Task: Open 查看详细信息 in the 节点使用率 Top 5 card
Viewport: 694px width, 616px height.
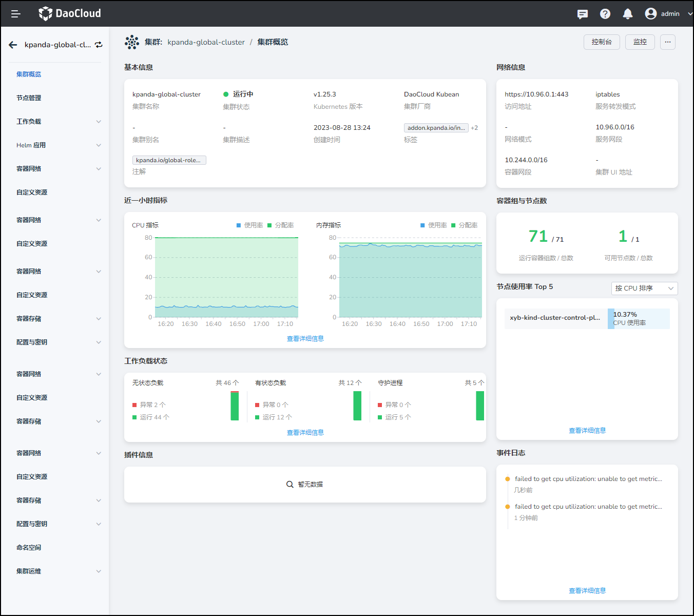Action: tap(587, 431)
